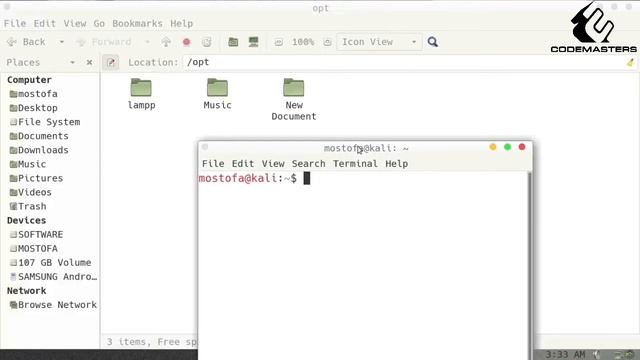
Task: Open the terminal View menu
Action: point(273,164)
